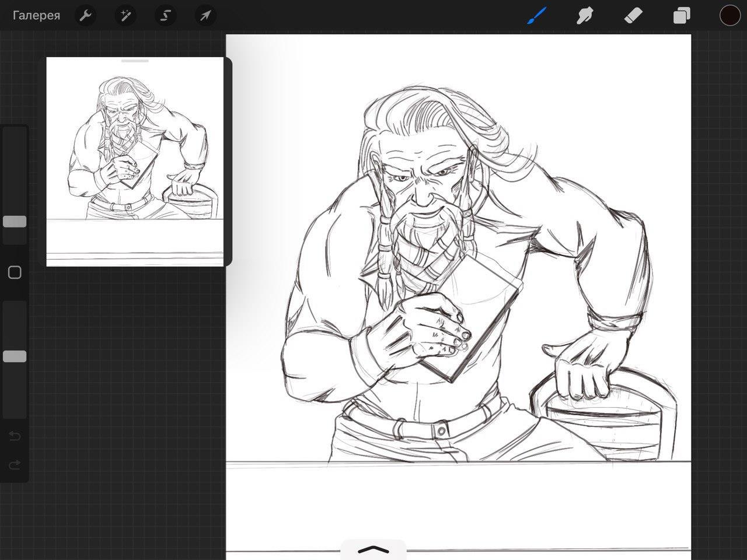
Task: Activate the Selection S-shaped tool
Action: pyautogui.click(x=165, y=16)
